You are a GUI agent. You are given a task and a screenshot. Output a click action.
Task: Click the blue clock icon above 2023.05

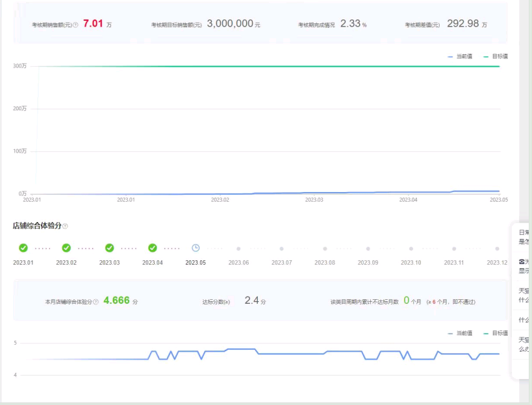click(196, 248)
